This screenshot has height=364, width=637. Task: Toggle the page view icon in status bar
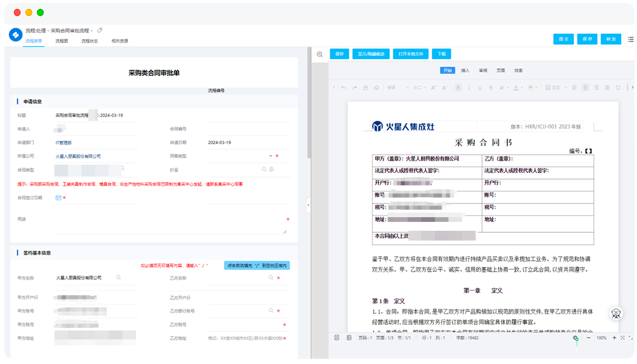click(x=337, y=338)
